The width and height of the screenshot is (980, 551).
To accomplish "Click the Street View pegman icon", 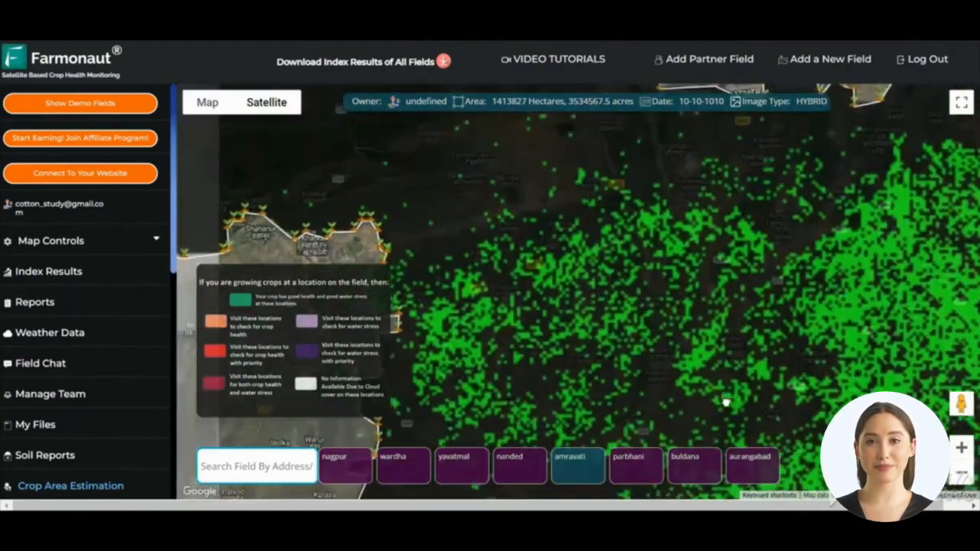I will click(x=962, y=403).
